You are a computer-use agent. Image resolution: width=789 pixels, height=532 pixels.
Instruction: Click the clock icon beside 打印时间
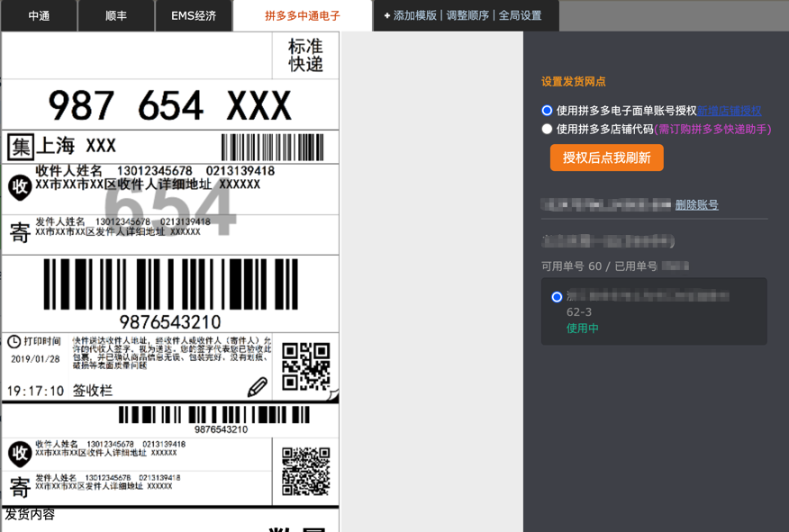(14, 342)
